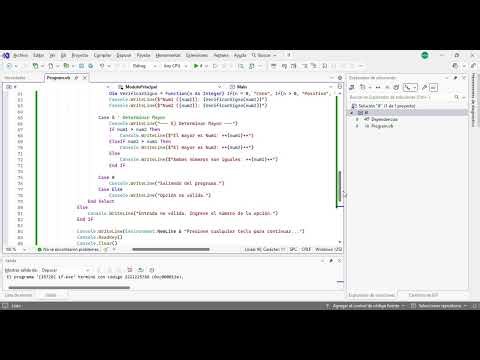
Task: Click the new project toolbar icon
Action: [x=35, y=66]
